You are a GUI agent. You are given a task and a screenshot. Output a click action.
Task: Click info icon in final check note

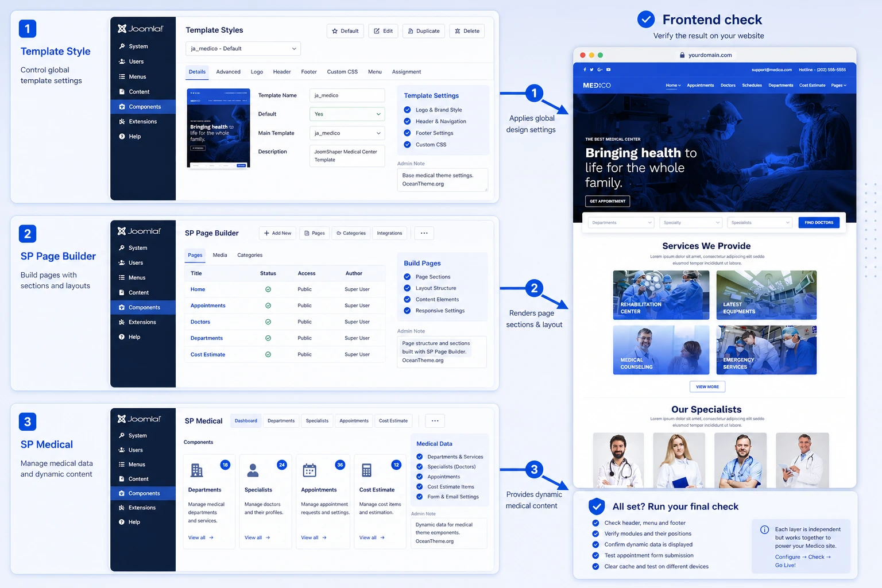(x=765, y=529)
